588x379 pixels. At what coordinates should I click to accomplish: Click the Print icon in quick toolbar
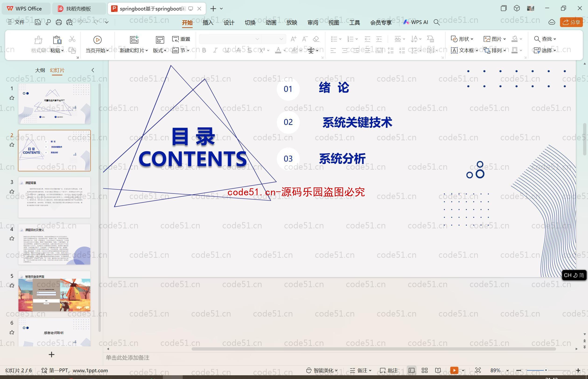[x=59, y=22]
